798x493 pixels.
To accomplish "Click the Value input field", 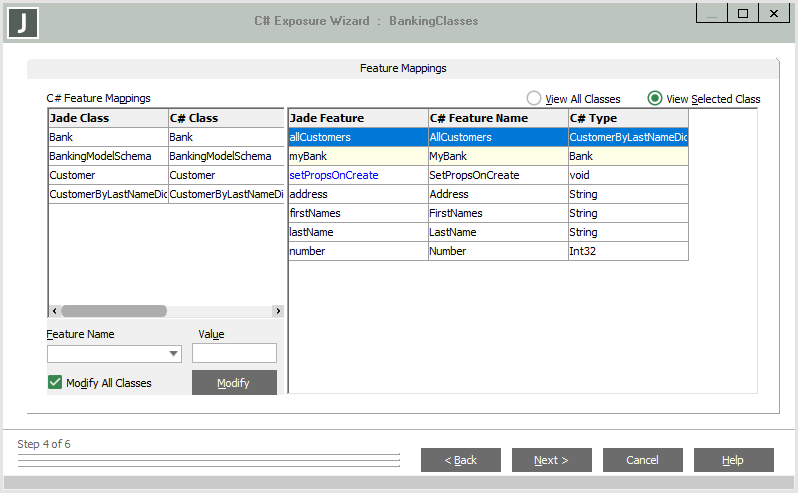I will click(x=234, y=353).
